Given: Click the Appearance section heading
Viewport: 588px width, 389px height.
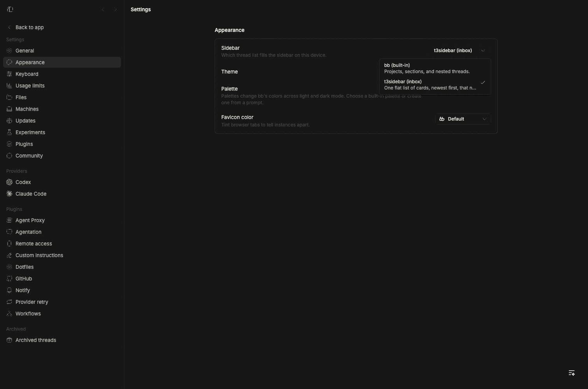Looking at the screenshot, I should click(x=229, y=30).
